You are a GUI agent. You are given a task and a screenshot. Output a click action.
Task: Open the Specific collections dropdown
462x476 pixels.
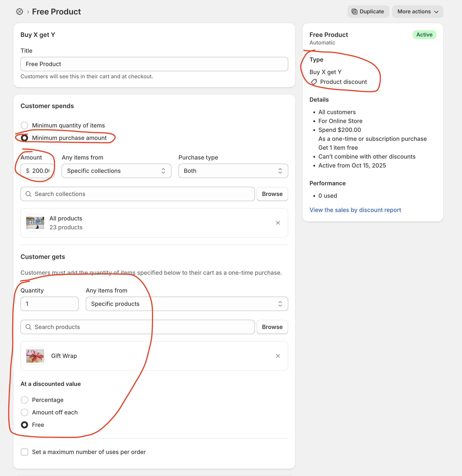click(x=116, y=171)
